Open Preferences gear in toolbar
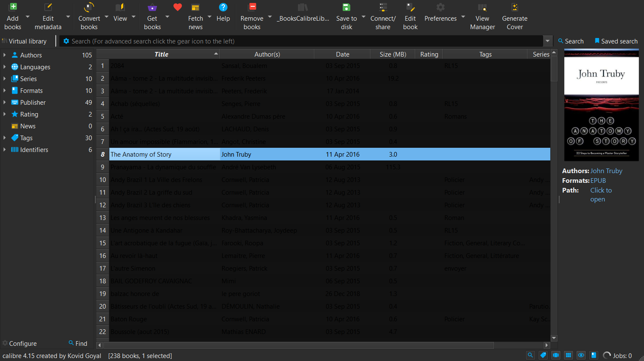This screenshot has height=361, width=644. tap(441, 7)
